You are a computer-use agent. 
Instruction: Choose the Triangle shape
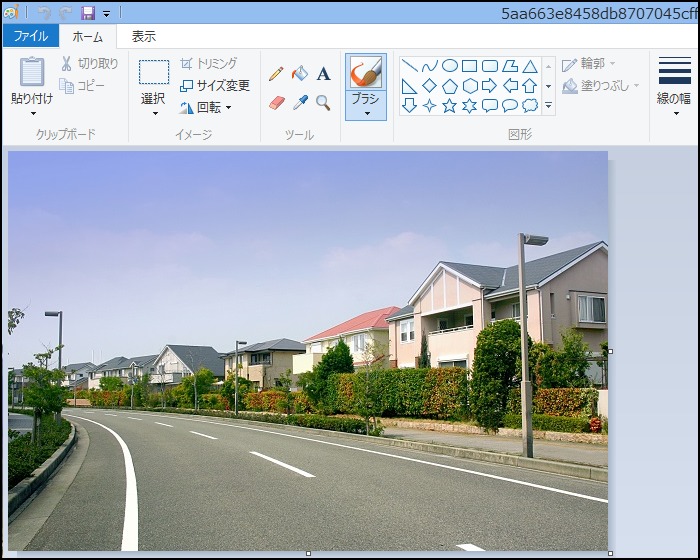click(x=530, y=66)
